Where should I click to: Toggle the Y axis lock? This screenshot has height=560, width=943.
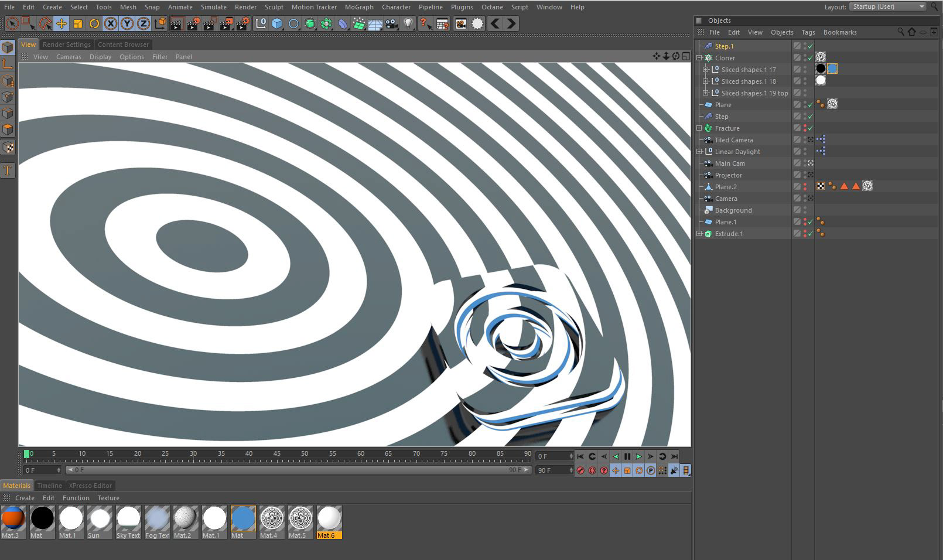click(127, 23)
